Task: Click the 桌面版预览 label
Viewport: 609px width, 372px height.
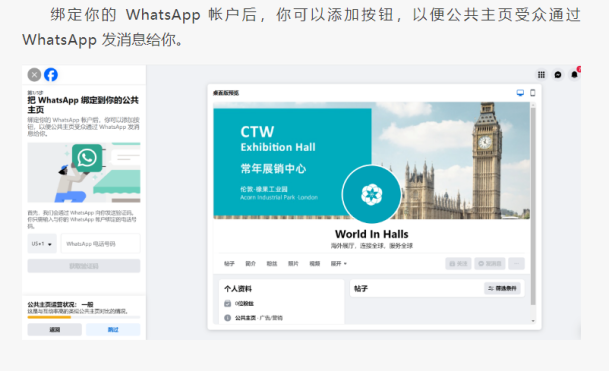Action: (x=226, y=93)
